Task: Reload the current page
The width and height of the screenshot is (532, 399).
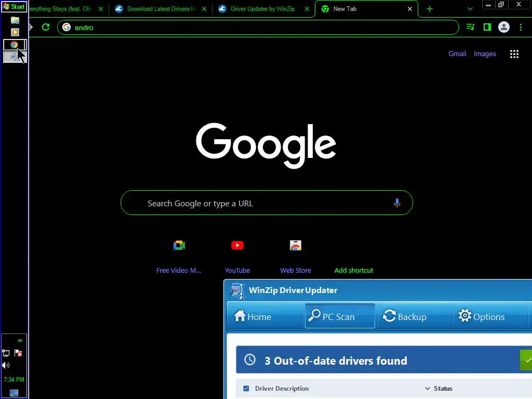Action: click(46, 27)
